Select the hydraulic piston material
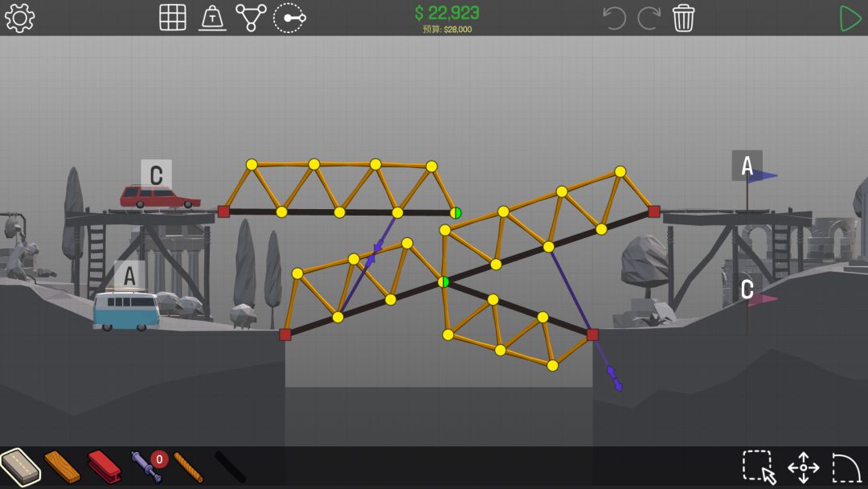Image resolution: width=868 pixels, height=489 pixels. click(x=145, y=468)
